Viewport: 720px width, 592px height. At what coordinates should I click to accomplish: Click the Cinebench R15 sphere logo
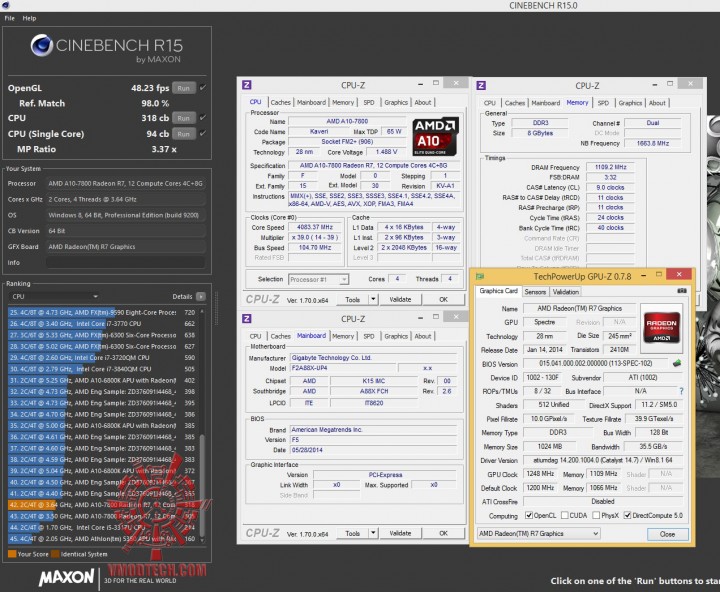(x=41, y=45)
